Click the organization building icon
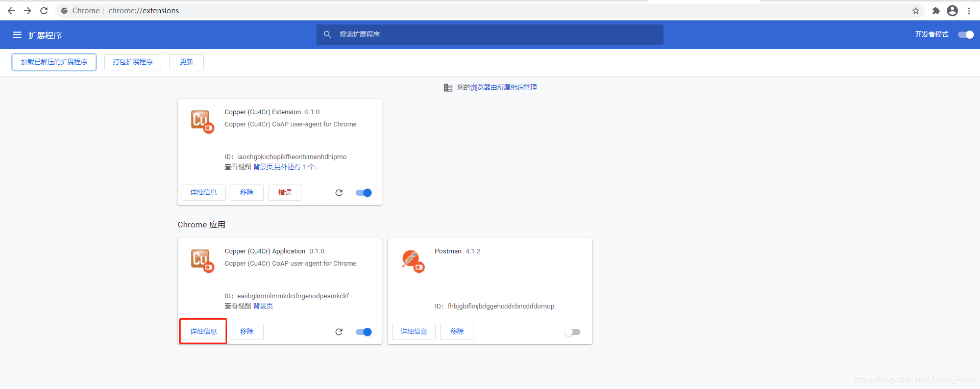The width and height of the screenshot is (980, 389). click(x=448, y=88)
